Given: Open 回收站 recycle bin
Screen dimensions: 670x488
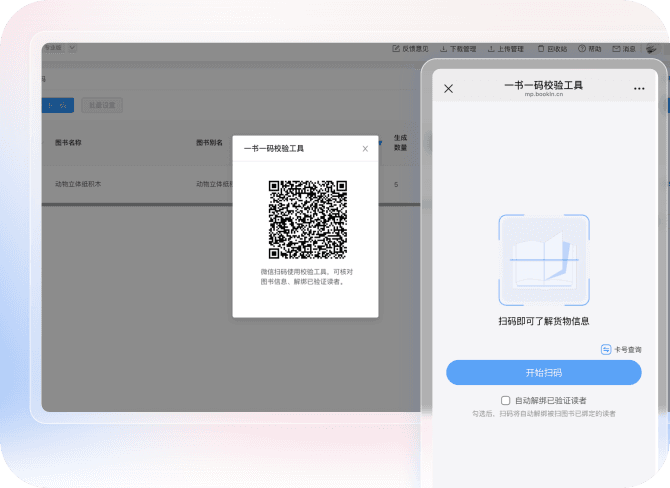Looking at the screenshot, I should pos(552,49).
